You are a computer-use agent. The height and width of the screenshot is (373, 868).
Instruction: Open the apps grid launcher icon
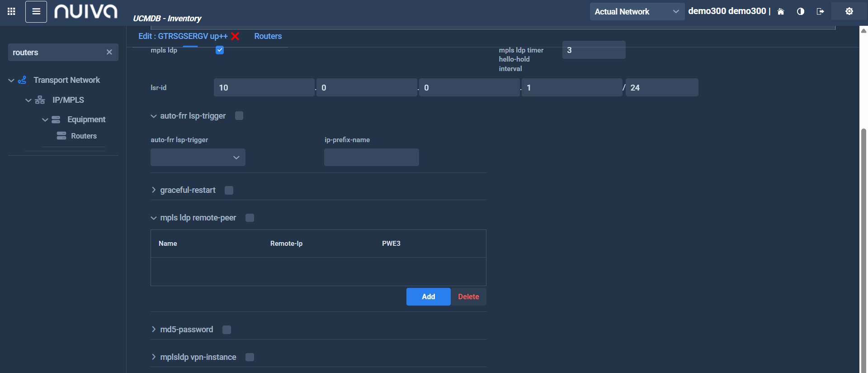click(x=11, y=11)
